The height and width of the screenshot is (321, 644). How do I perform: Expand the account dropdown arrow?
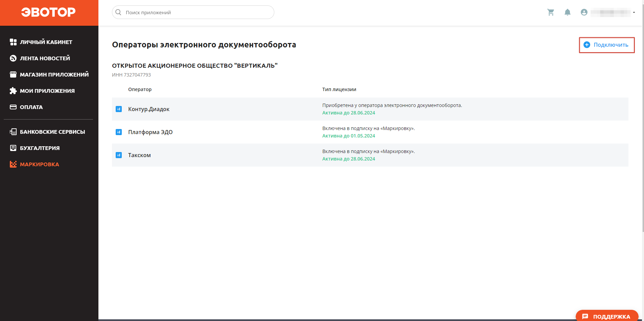tap(634, 13)
